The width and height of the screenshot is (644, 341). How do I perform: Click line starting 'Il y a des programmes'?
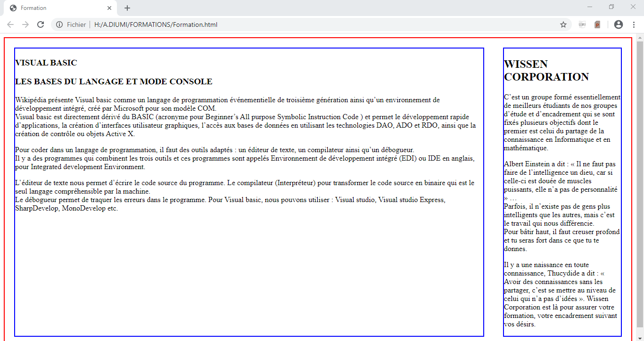[245, 162]
